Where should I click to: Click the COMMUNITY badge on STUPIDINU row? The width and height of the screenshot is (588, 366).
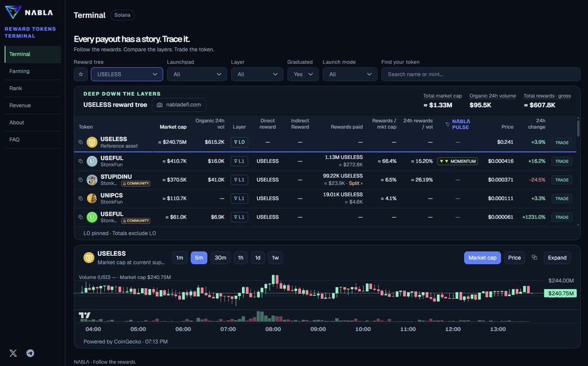136,183
